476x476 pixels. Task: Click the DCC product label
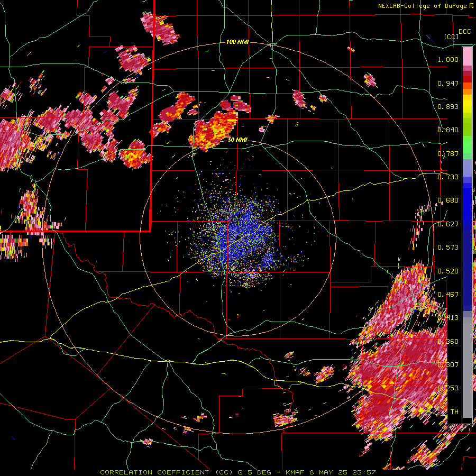(464, 32)
